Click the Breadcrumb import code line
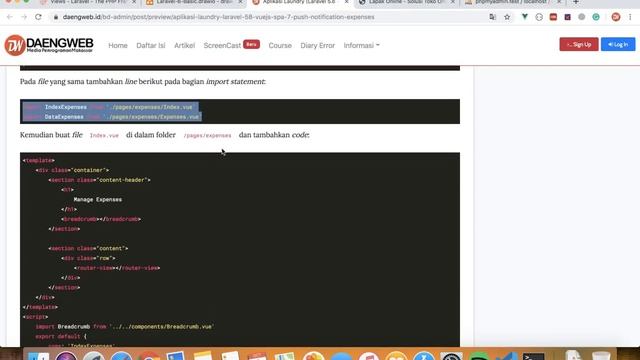The image size is (640, 360). (124, 327)
